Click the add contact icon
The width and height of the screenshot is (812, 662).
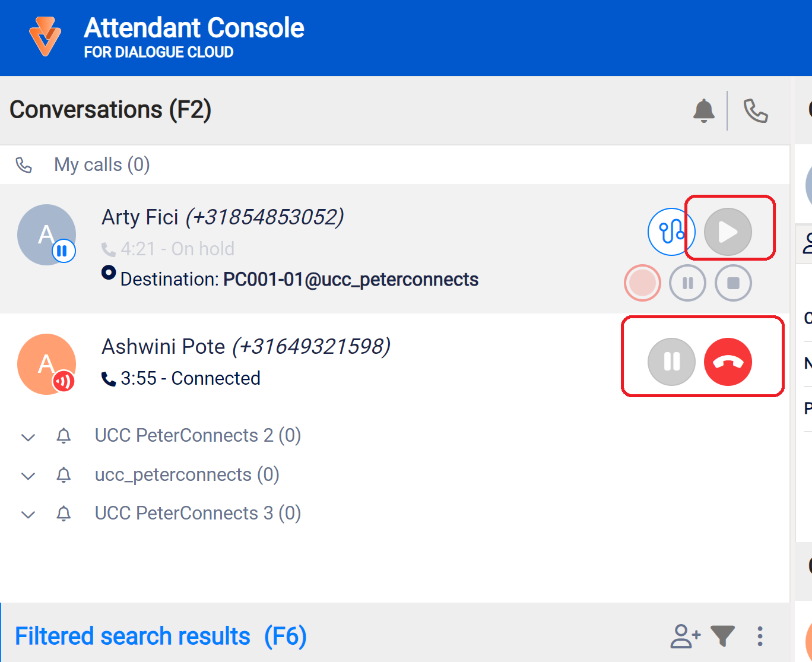685,636
